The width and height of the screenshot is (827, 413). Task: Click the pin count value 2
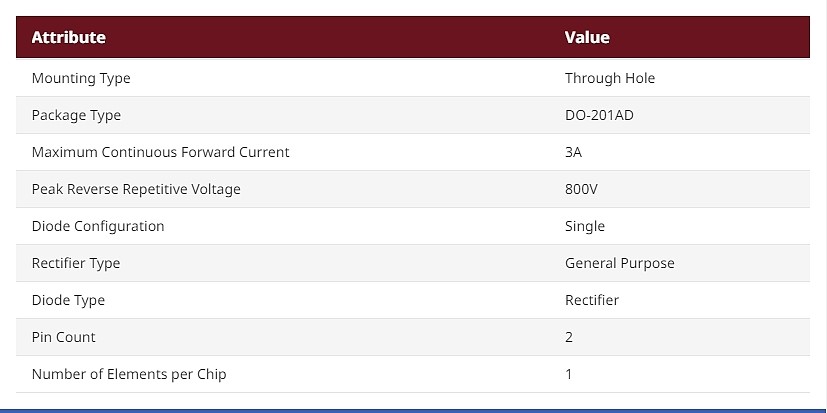(x=569, y=337)
